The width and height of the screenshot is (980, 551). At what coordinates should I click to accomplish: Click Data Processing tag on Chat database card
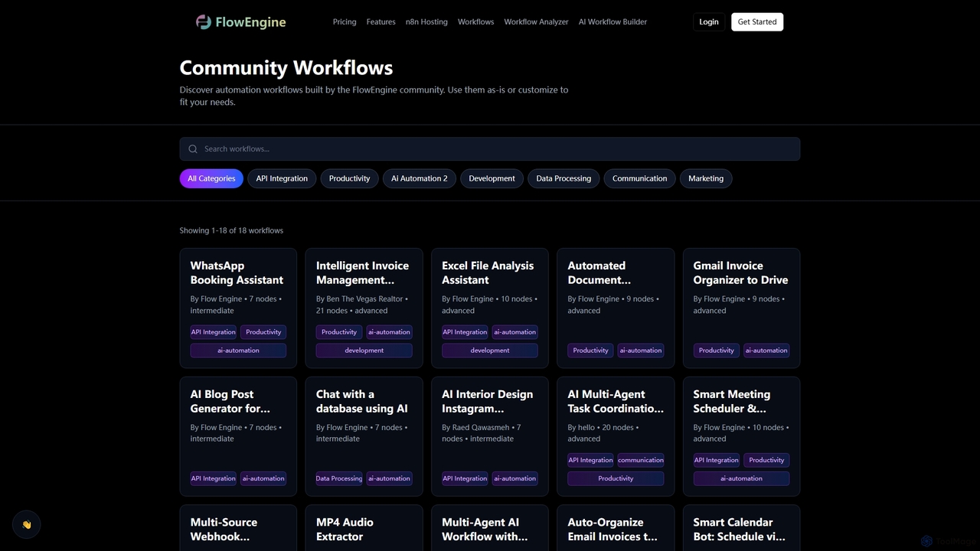point(339,478)
